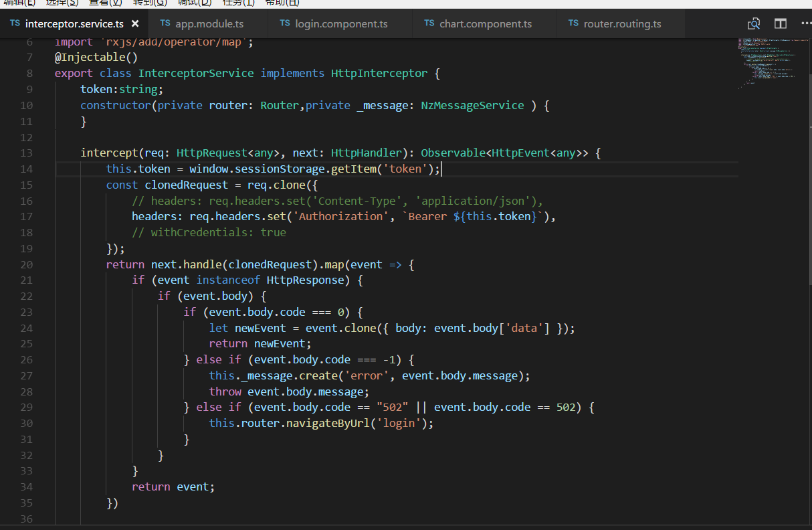Click the 'error' string on line 27
The width and height of the screenshot is (812, 530).
click(x=367, y=377)
